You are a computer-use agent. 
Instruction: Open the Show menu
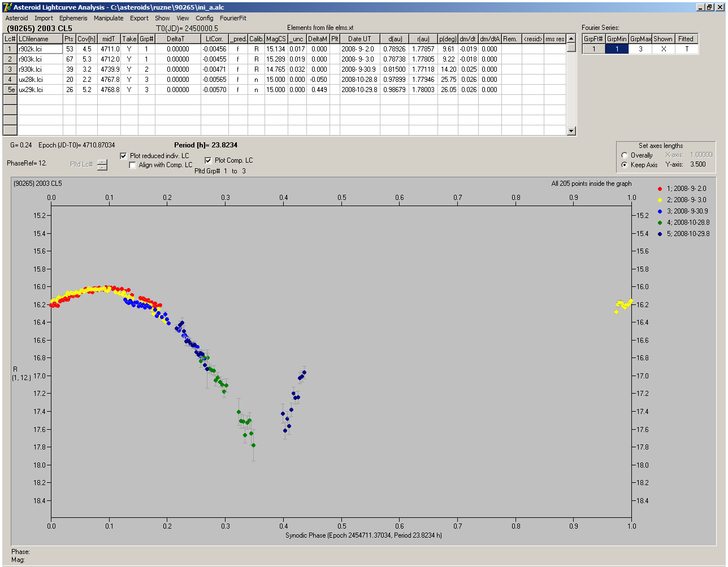click(162, 18)
